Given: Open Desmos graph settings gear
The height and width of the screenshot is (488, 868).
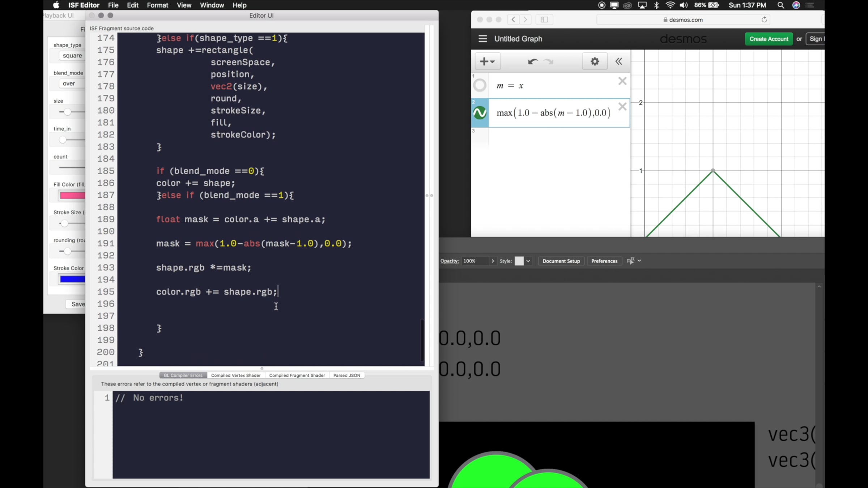Looking at the screenshot, I should 595,61.
